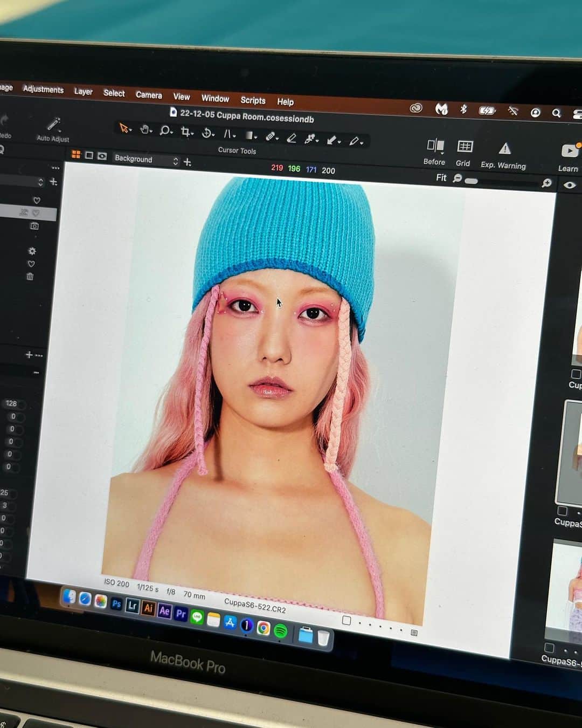This screenshot has height=728, width=582.
Task: Open the Camera menu
Action: pos(149,95)
